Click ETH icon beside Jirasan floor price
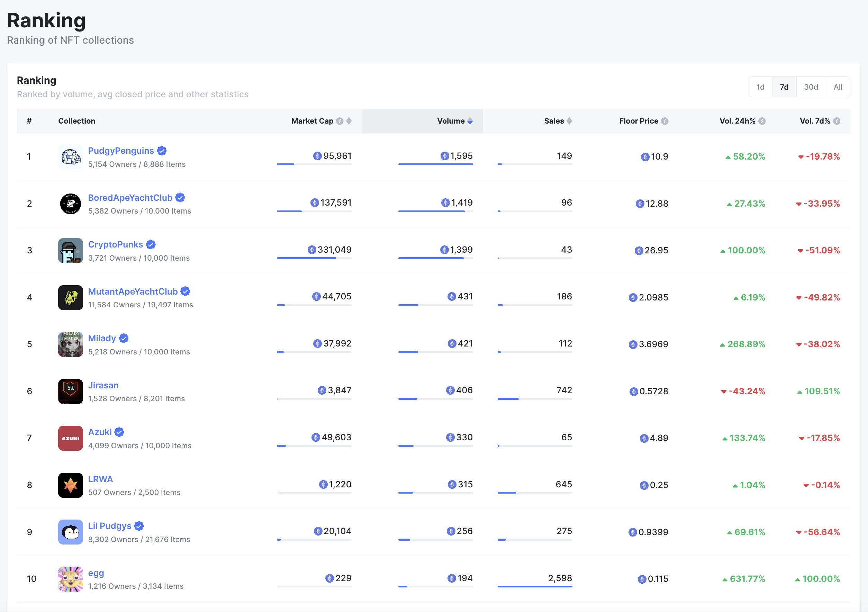868x612 pixels. [634, 391]
